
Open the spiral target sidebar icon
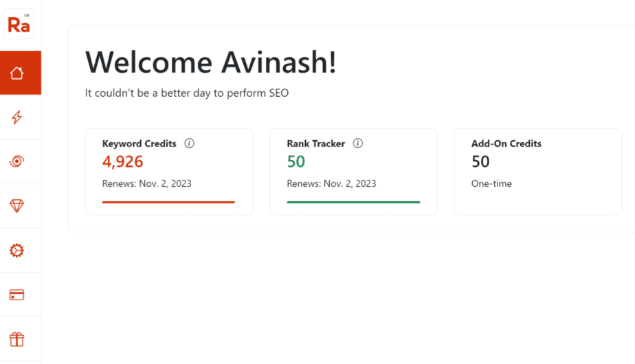click(16, 161)
